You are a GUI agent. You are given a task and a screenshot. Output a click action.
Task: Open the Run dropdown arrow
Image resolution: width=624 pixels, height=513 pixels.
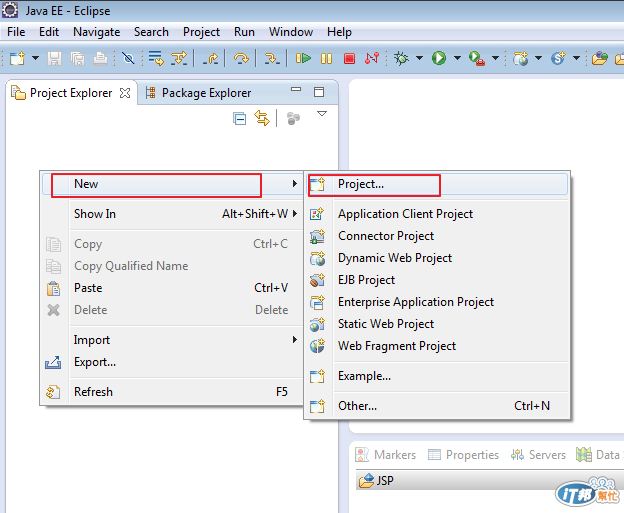[457, 59]
